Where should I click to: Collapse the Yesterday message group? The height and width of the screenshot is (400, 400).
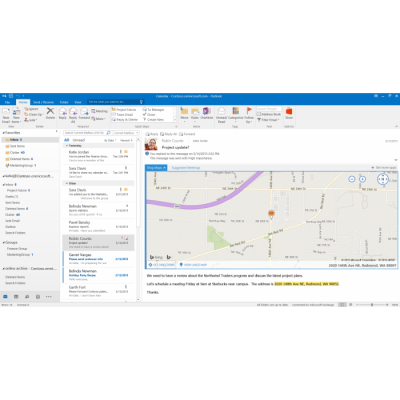tap(67, 146)
